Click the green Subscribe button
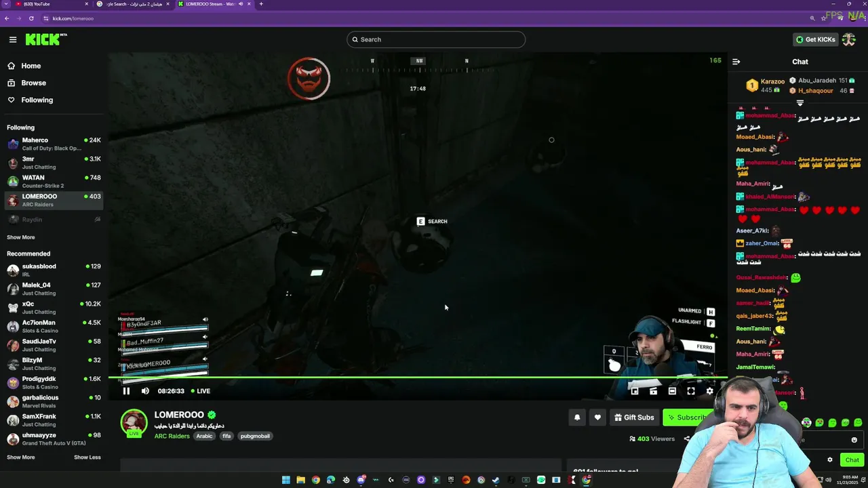Image resolution: width=868 pixels, height=488 pixels. click(686, 418)
